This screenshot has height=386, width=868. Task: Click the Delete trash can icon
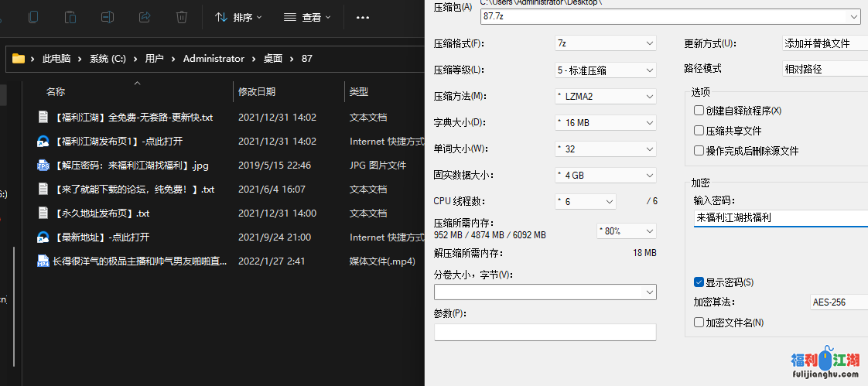(182, 16)
